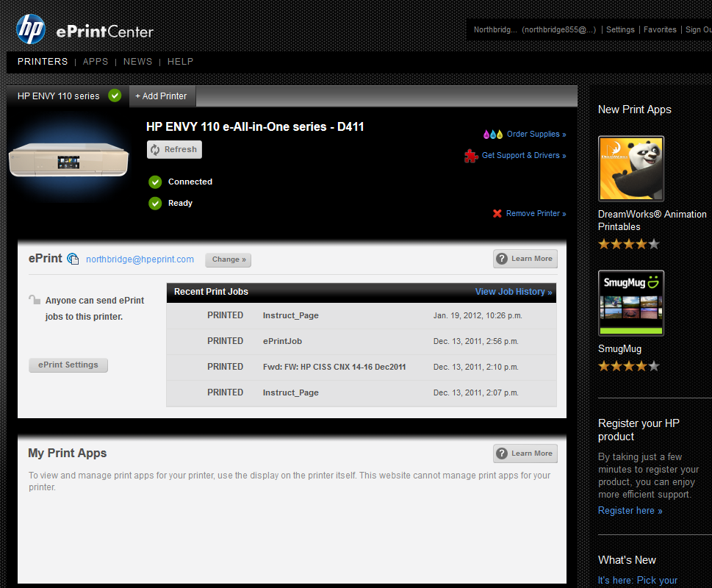Image resolution: width=712 pixels, height=588 pixels.
Task: Open View Job History link
Action: point(514,292)
